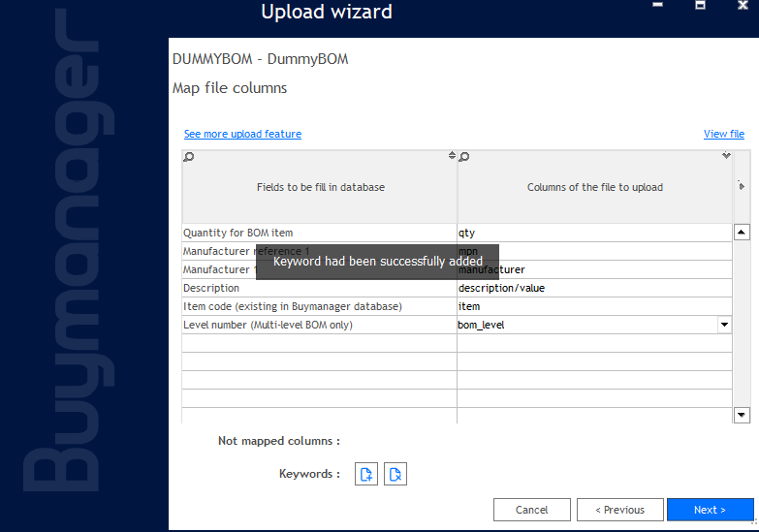Click the remove keyword file icon
Image resolution: width=759 pixels, height=532 pixels.
coord(395,474)
